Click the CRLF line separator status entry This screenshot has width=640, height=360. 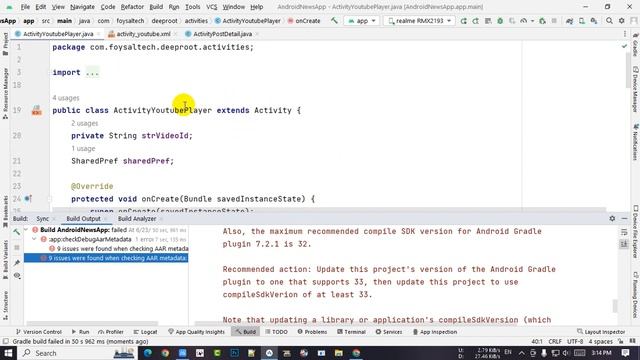(555, 342)
